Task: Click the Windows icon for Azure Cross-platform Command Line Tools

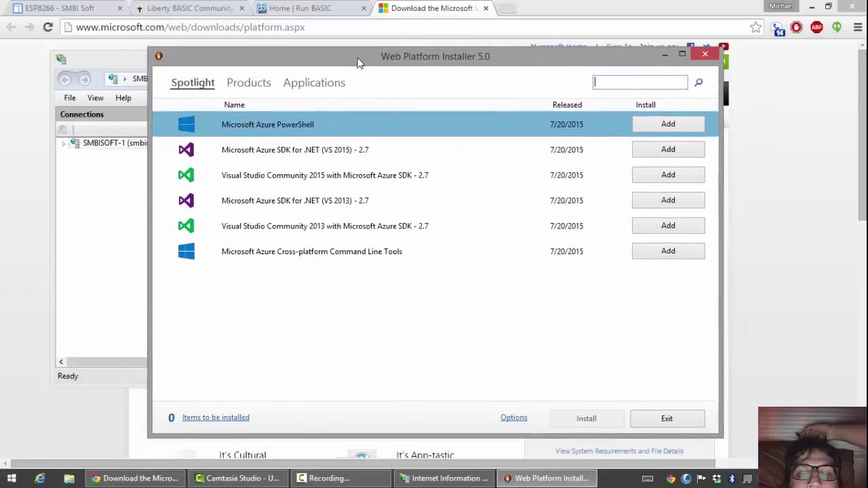Action: pos(186,251)
